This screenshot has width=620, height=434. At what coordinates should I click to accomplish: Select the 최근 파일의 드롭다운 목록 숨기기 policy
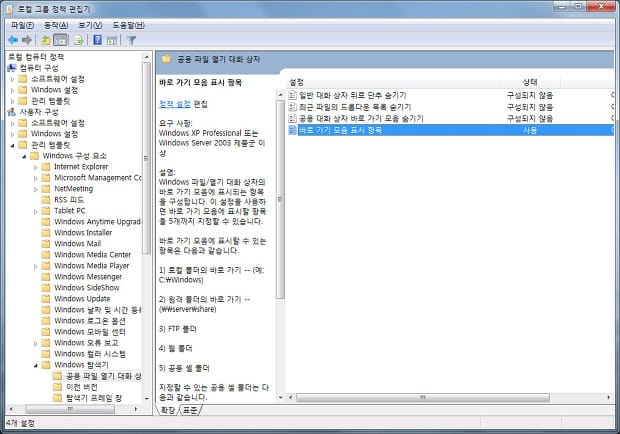click(x=354, y=106)
